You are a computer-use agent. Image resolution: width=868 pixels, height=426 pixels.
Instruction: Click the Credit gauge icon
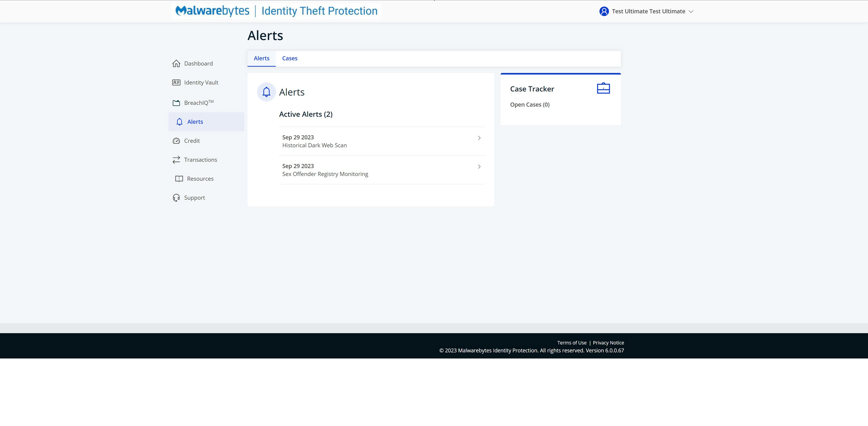(x=176, y=141)
